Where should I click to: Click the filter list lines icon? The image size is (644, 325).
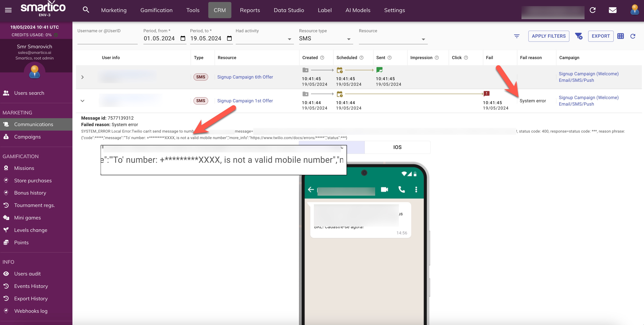tap(517, 36)
